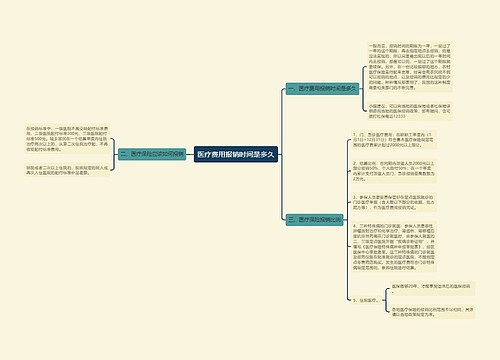Viewport: 500px width, 360px height.
Task: Collapse the bracket next to 住院医疗 sub-notes
Action: 386,300
